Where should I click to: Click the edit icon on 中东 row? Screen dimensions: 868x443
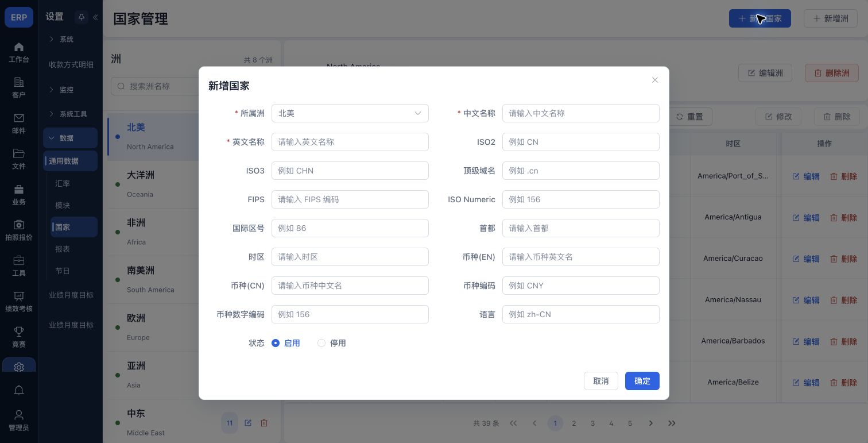pos(248,423)
